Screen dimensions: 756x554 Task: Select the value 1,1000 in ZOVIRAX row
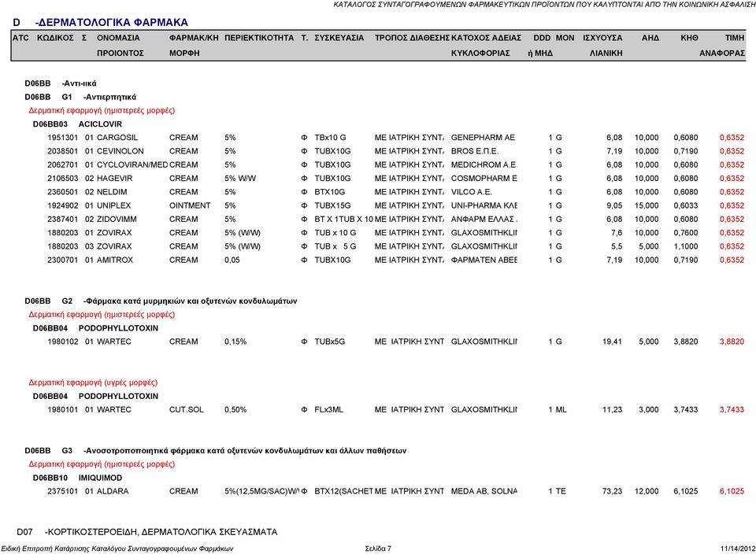686,246
